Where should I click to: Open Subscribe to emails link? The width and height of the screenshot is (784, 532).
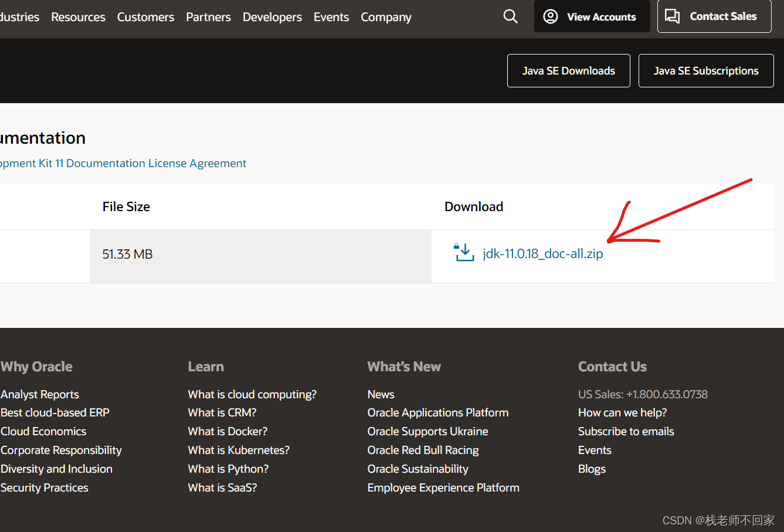626,432
